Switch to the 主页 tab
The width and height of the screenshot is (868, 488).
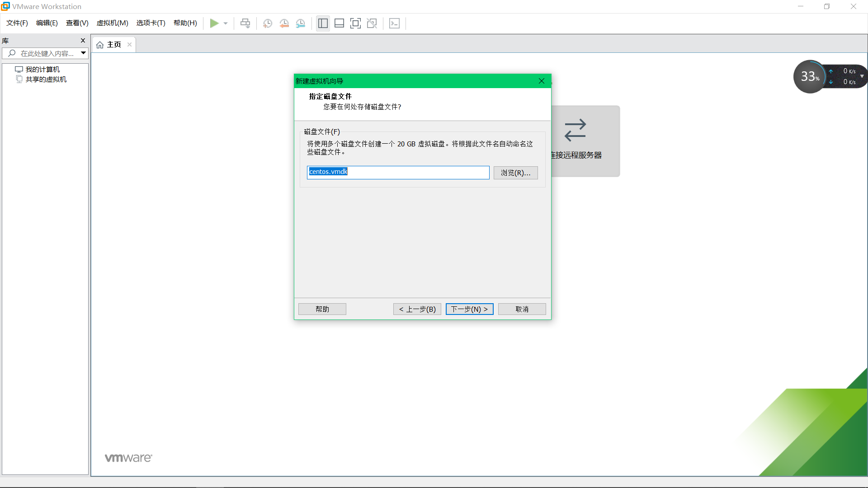(114, 45)
